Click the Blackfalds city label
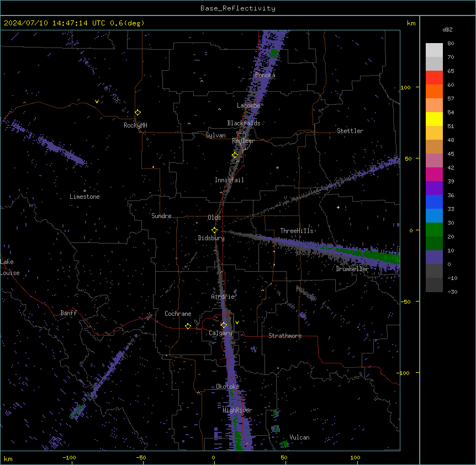The image size is (476, 465). [x=244, y=123]
